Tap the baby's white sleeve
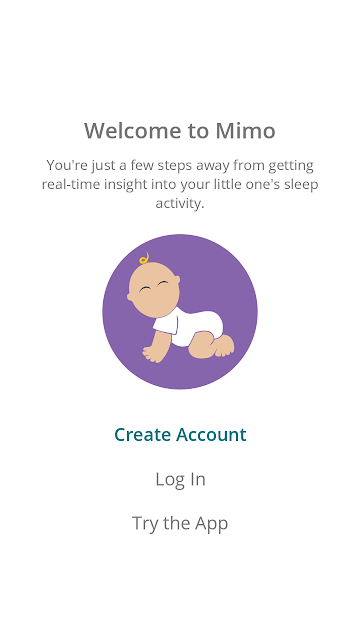360x640 pixels. click(166, 325)
